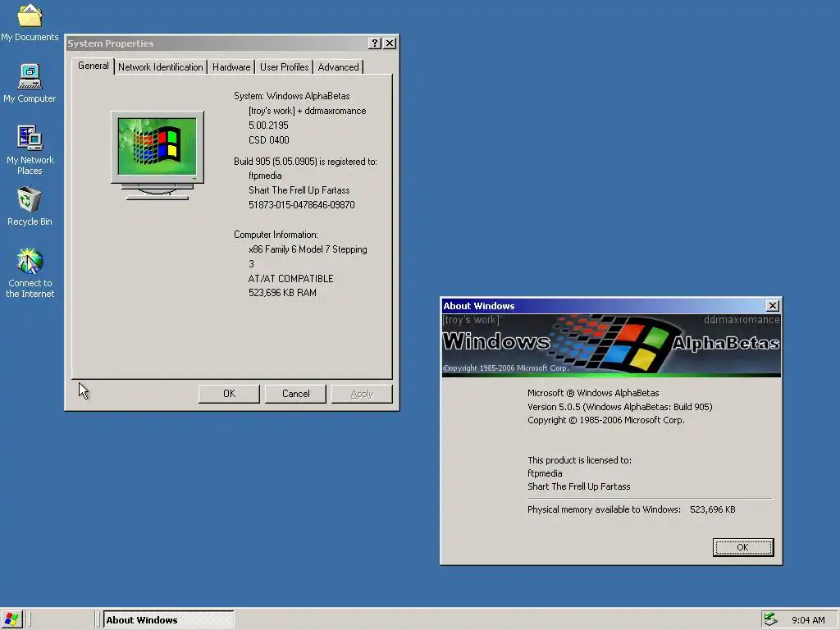This screenshot has width=840, height=630.
Task: Click the text 'CSD 0400'
Action: point(268,139)
